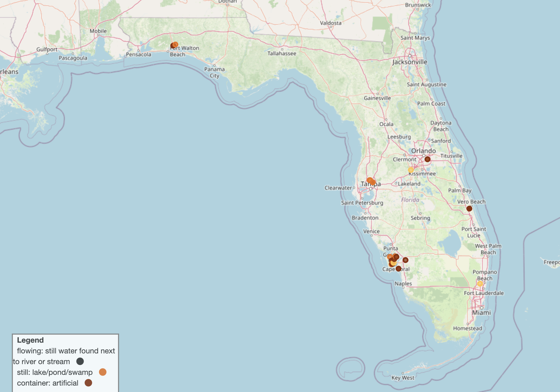Image resolution: width=560 pixels, height=392 pixels.
Task: Click the yellow marker near Kissimmee
Action: click(x=411, y=170)
